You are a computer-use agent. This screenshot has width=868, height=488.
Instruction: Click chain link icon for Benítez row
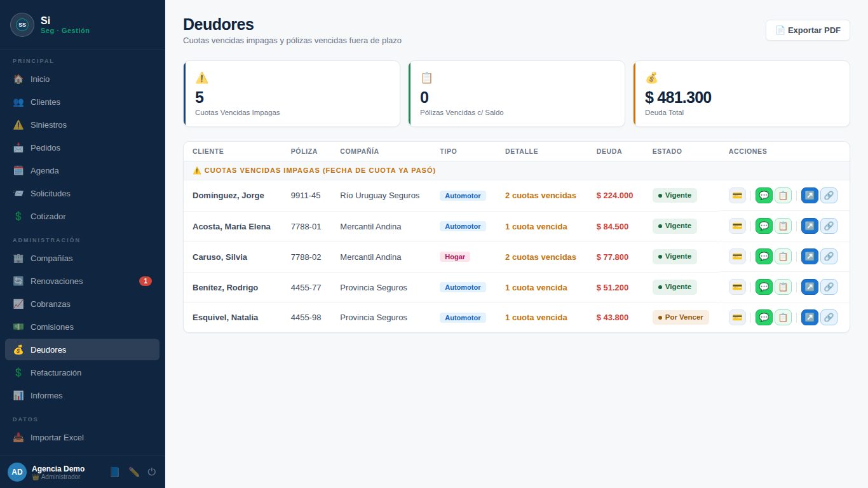click(x=829, y=287)
